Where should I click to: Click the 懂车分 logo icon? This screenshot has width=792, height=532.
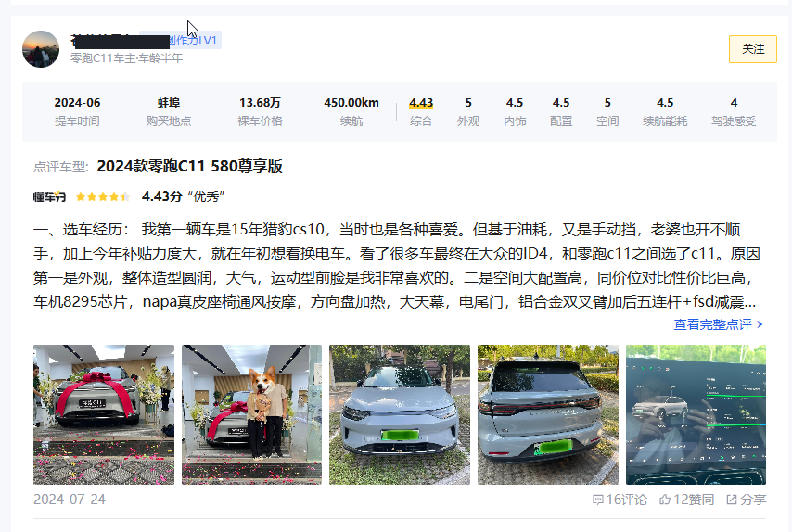(49, 196)
